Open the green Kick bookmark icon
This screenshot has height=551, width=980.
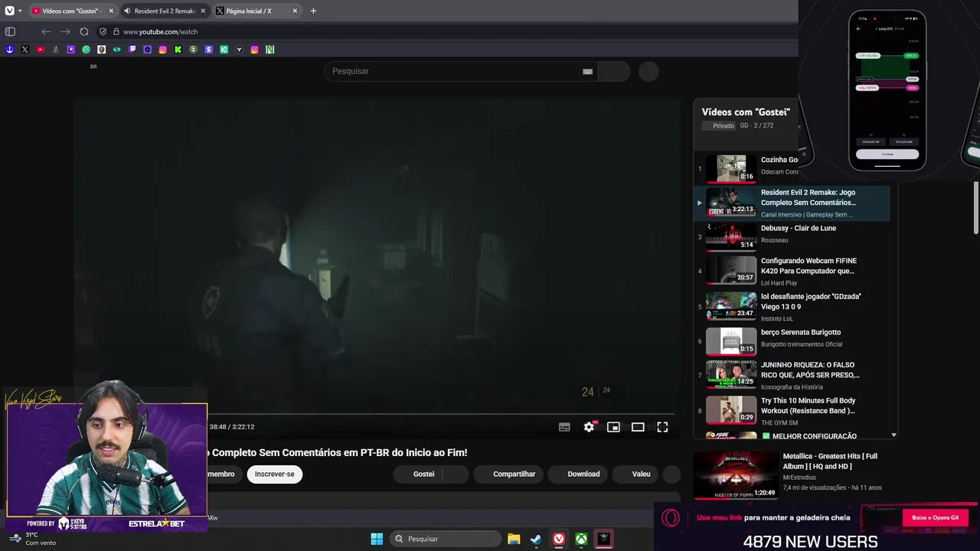point(178,49)
